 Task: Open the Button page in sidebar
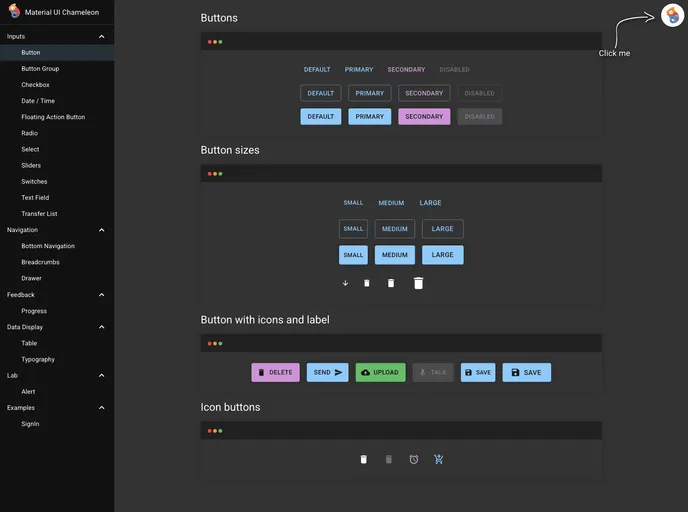(57, 53)
